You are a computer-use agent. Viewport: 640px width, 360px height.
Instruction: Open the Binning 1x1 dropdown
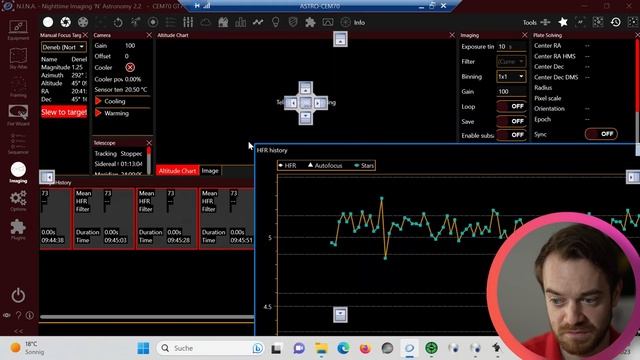[511, 77]
